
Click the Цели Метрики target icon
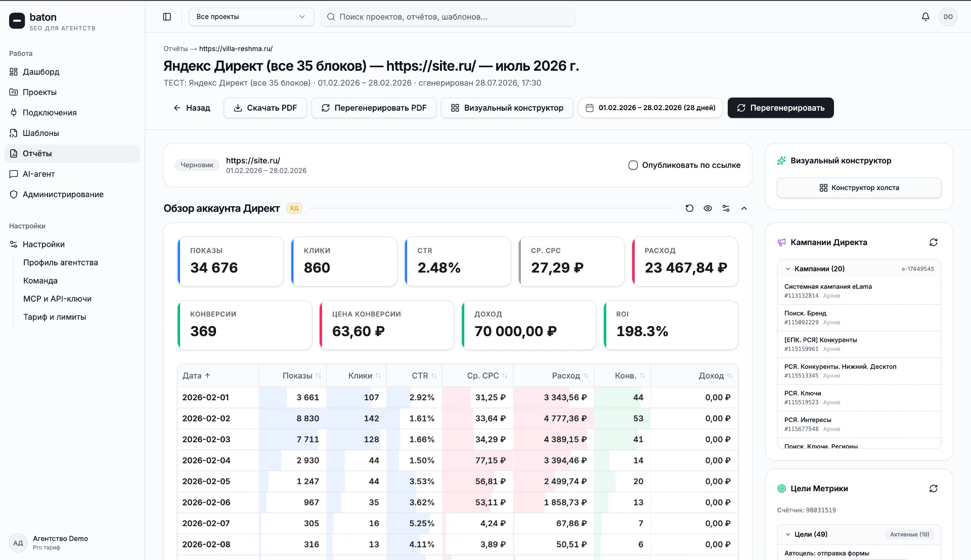[781, 489]
